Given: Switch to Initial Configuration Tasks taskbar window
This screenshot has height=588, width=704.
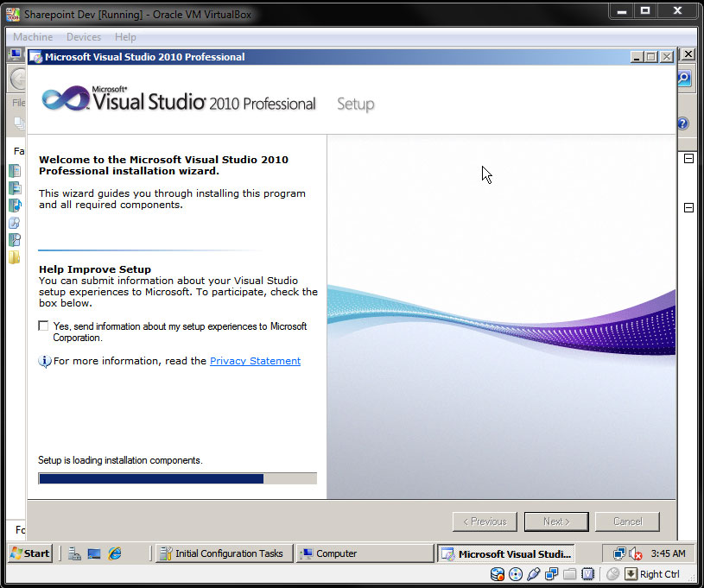Looking at the screenshot, I should (x=224, y=553).
